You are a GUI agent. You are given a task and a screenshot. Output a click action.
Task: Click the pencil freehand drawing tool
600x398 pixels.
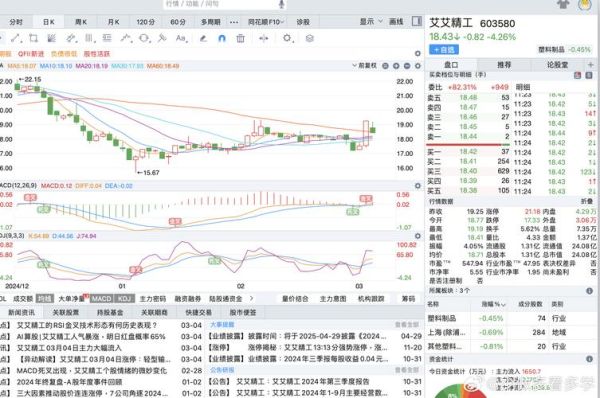click(203, 38)
